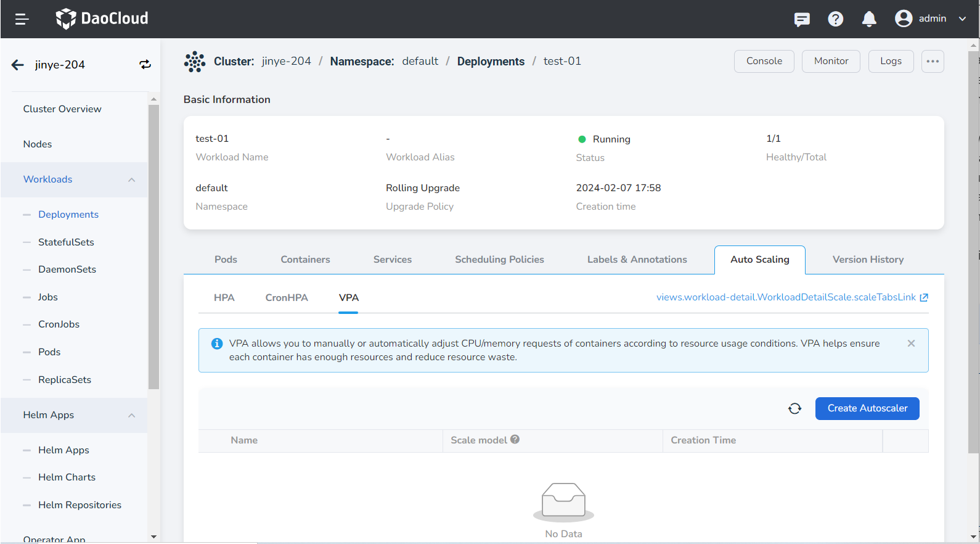This screenshot has width=980, height=544.
Task: Click the Console button
Action: (764, 61)
